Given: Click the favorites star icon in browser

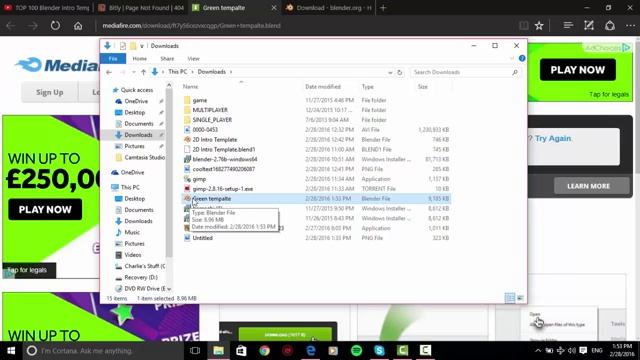Looking at the screenshot, I should pyautogui.click(x=539, y=26).
